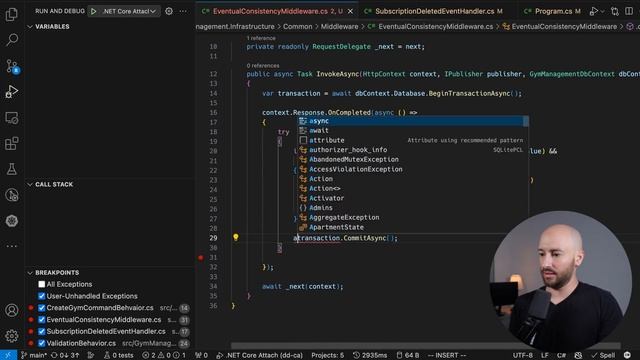The image size is (640, 360).
Task: Open the Explorer view in activity bar
Action: coord(11,14)
